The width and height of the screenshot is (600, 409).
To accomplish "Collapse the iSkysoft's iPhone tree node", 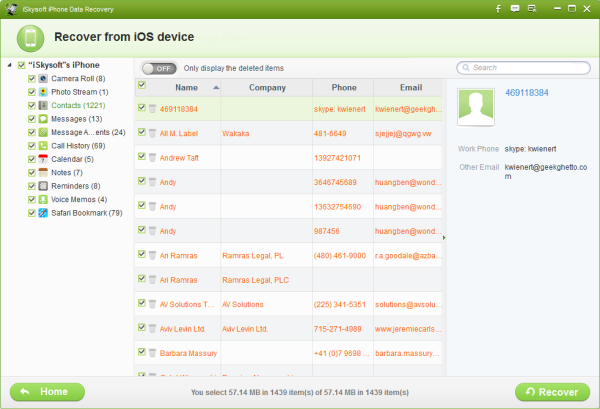I will click(10, 65).
